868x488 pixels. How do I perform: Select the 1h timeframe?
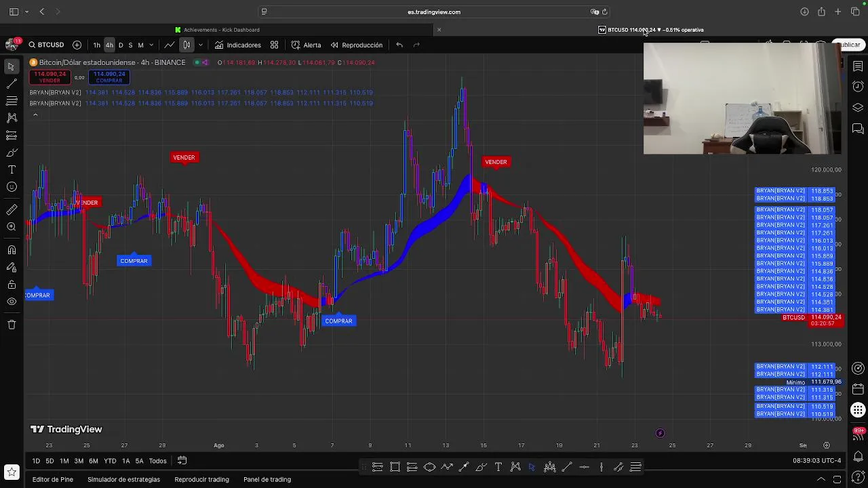97,45
